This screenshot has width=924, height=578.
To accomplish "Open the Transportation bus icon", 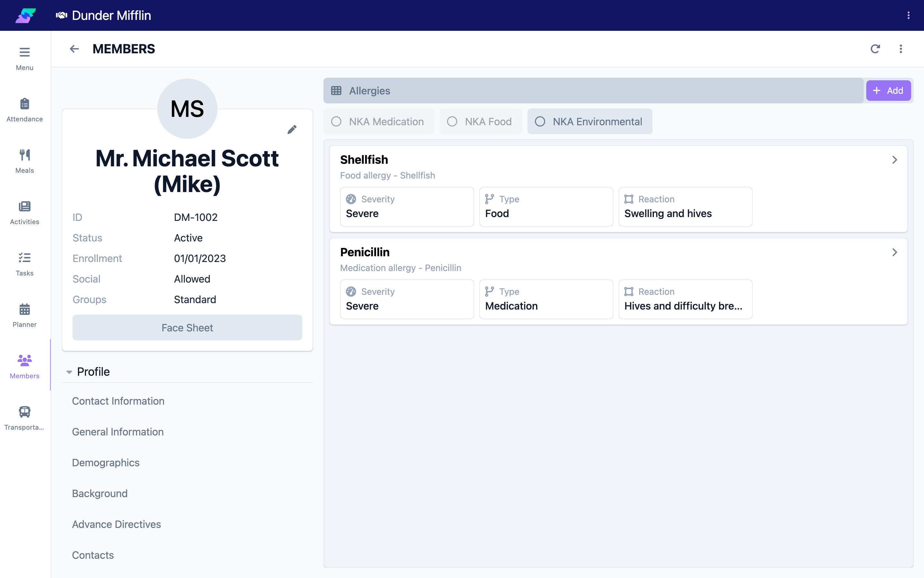I will 24,411.
